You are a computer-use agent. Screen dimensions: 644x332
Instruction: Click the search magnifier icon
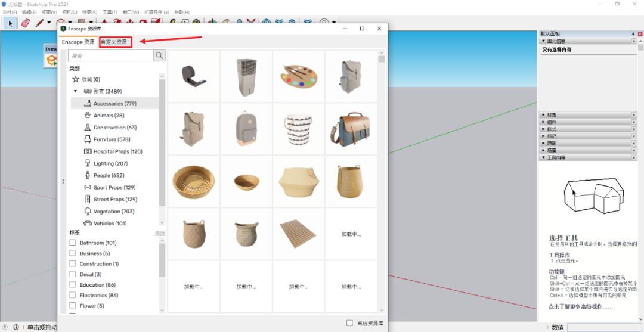tap(159, 55)
